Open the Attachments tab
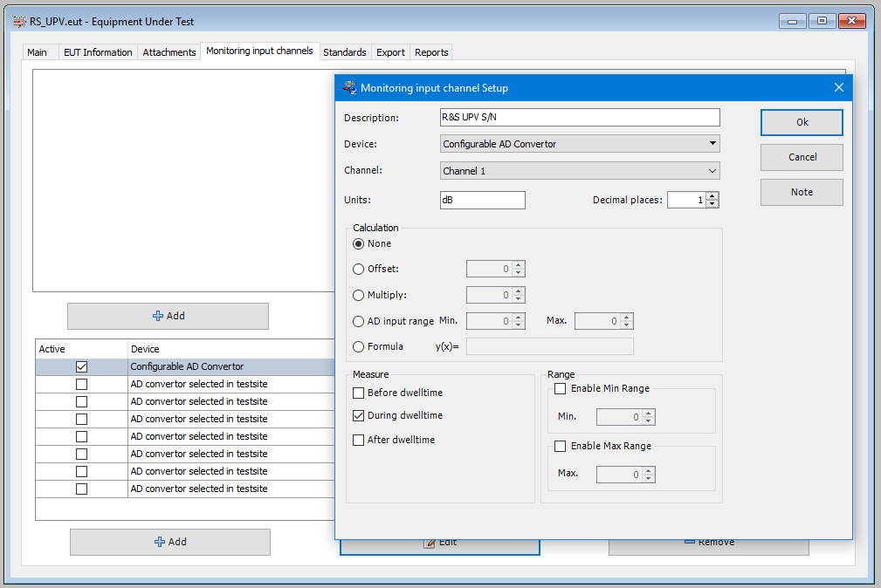Screen dimensions: 881x588 pos(169,52)
